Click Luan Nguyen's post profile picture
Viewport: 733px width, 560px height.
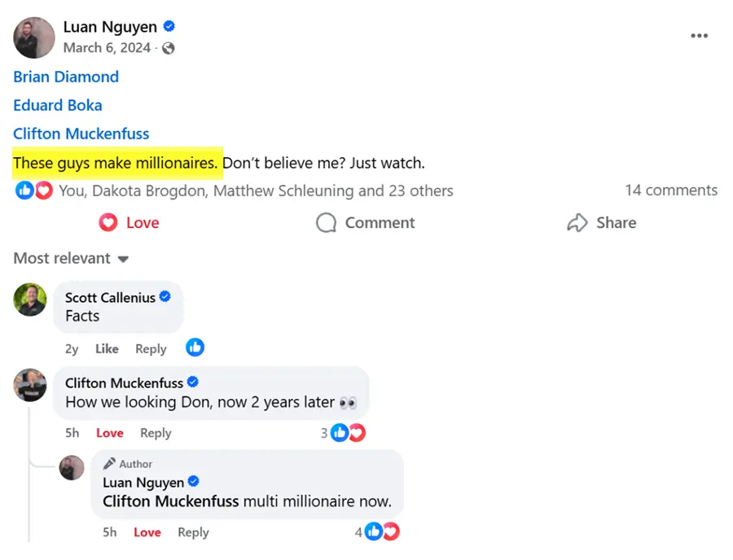point(34,37)
